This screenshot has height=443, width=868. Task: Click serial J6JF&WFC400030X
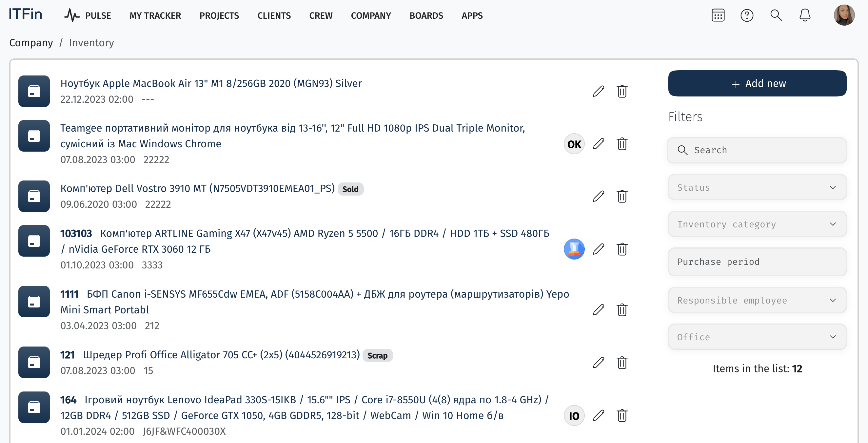pyautogui.click(x=184, y=431)
